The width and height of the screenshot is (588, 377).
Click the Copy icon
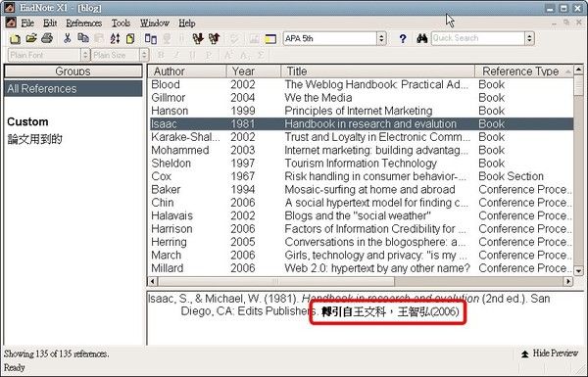(x=83, y=38)
